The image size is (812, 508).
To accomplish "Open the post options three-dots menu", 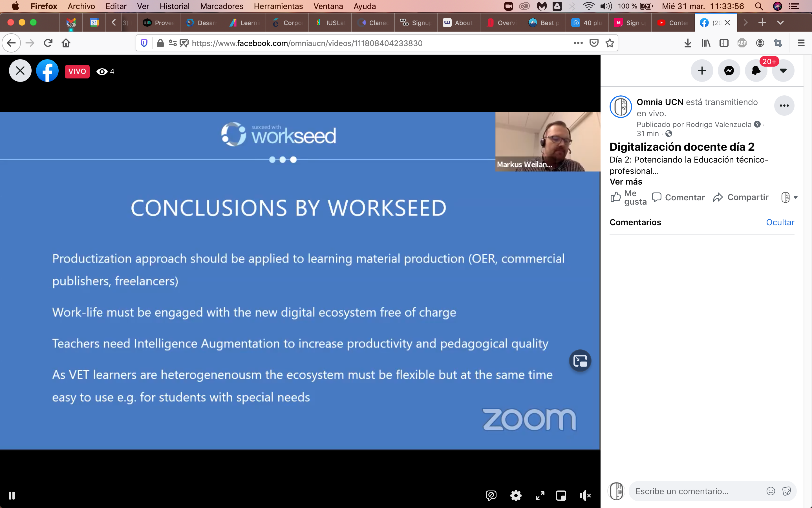I will 784,106.
